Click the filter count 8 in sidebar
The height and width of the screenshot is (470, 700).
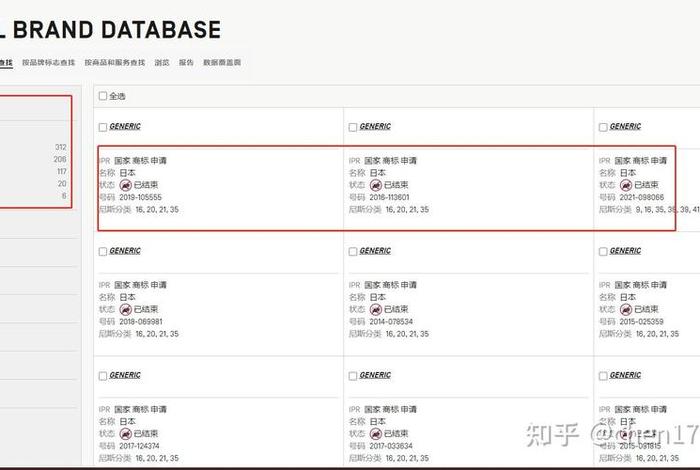click(64, 195)
